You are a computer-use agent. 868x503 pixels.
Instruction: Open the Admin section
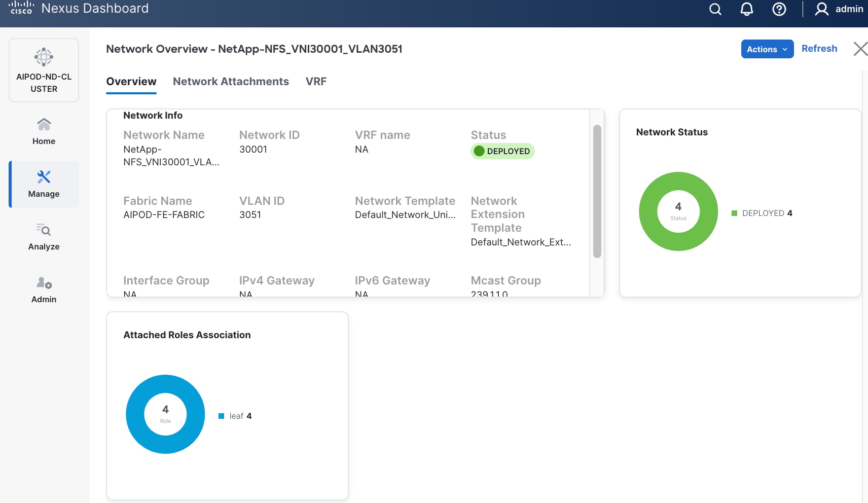pyautogui.click(x=44, y=290)
